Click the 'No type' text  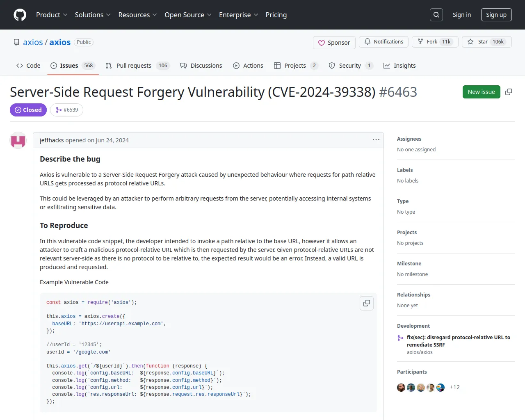click(x=406, y=212)
